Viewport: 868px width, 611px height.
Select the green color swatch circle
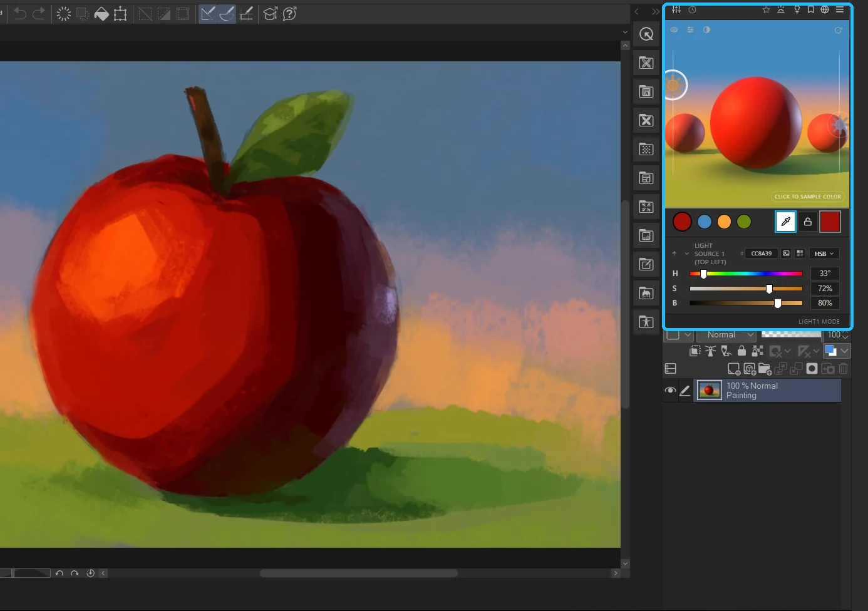[x=744, y=222]
